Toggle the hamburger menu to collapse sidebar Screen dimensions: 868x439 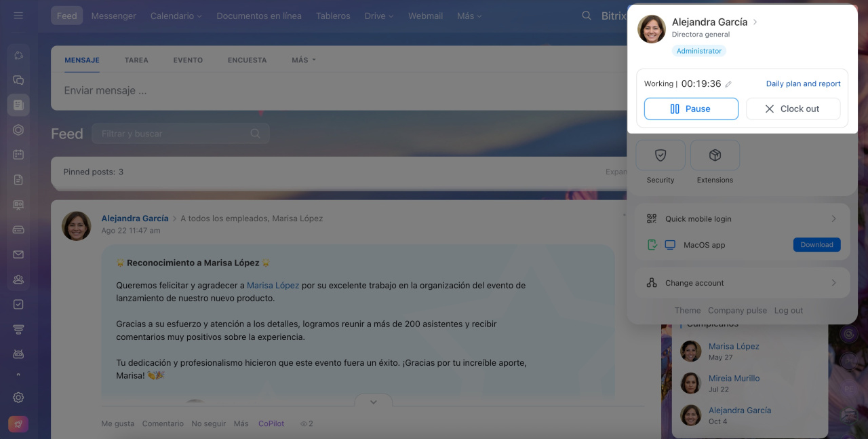pyautogui.click(x=18, y=16)
